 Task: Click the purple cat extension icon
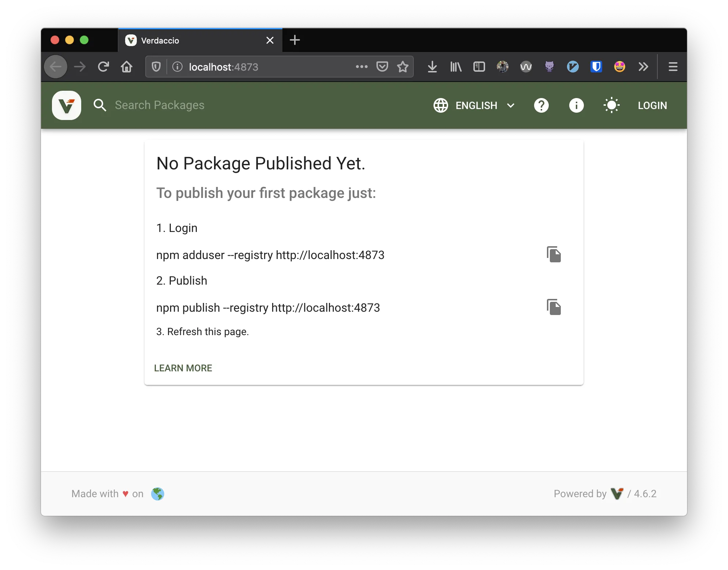tap(549, 67)
